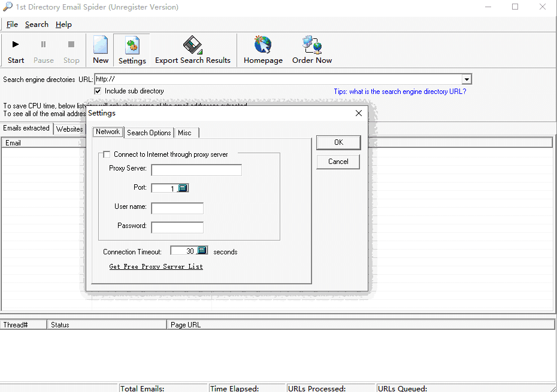This screenshot has height=392, width=557.
Task: Expand the search engine URL dropdown
Action: tap(467, 80)
